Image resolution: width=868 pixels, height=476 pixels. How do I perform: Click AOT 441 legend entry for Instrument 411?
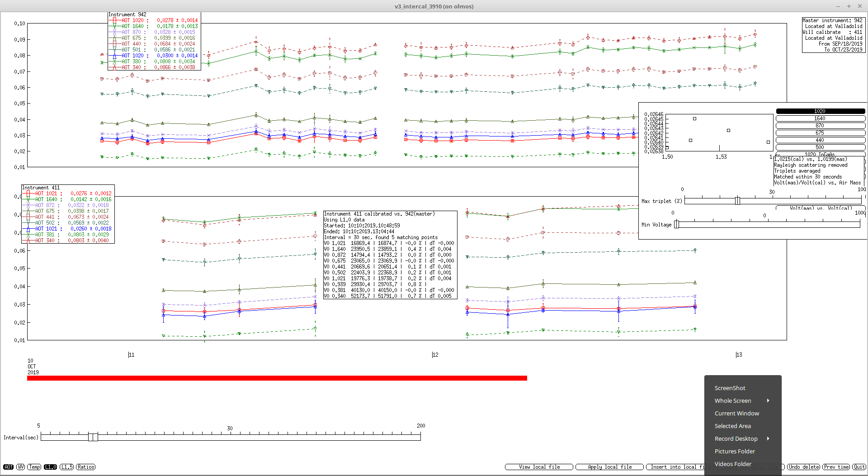[67, 217]
